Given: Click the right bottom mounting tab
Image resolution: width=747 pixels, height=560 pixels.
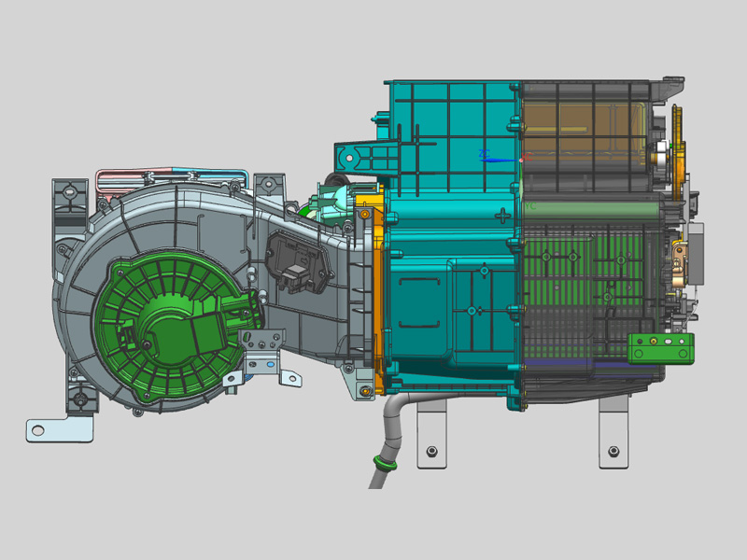Looking at the screenshot, I should (613, 437).
